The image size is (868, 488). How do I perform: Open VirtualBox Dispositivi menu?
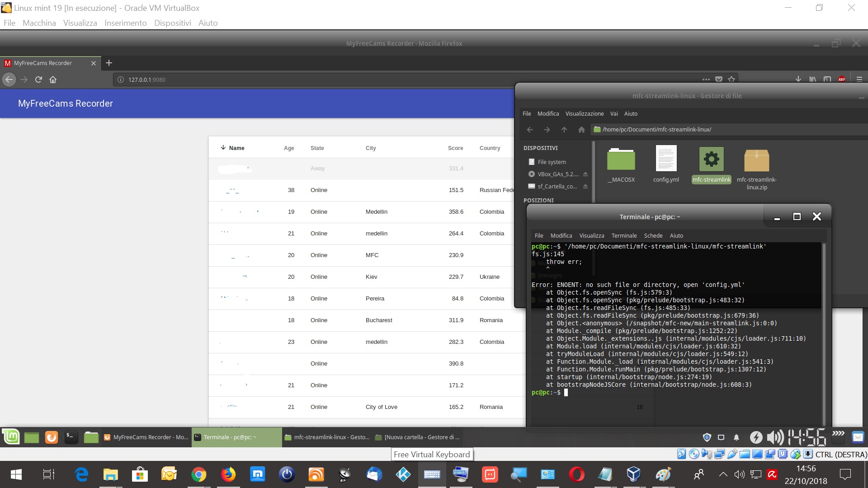coord(172,23)
